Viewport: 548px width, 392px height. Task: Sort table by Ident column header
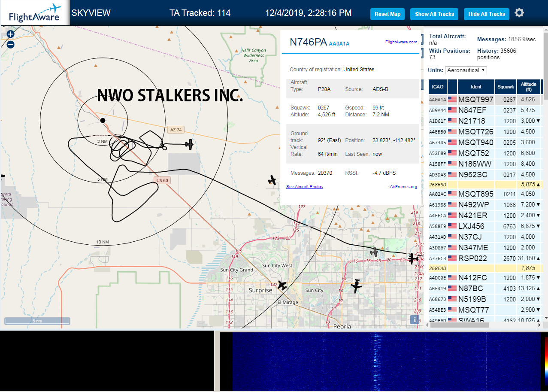click(476, 87)
